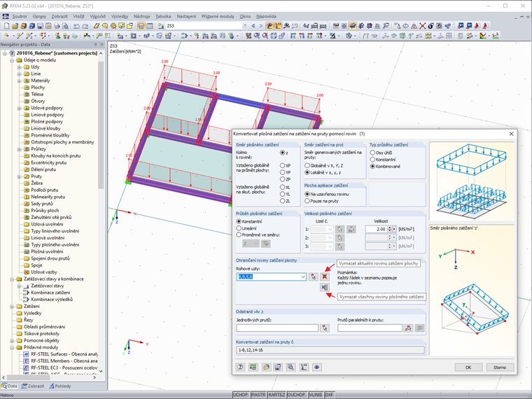Select Konstantní load distribution type
Viewport: 532px width, 399px height.
372,160
